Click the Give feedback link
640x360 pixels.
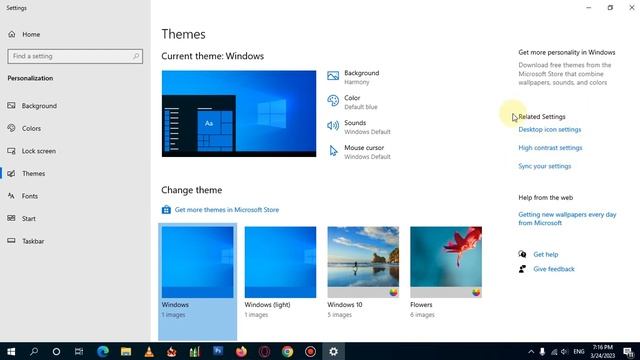point(554,269)
